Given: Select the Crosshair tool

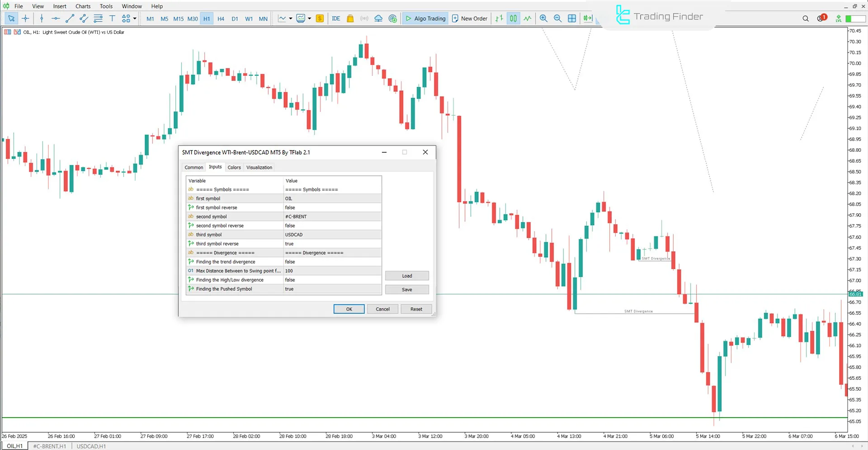Looking at the screenshot, I should [25, 19].
